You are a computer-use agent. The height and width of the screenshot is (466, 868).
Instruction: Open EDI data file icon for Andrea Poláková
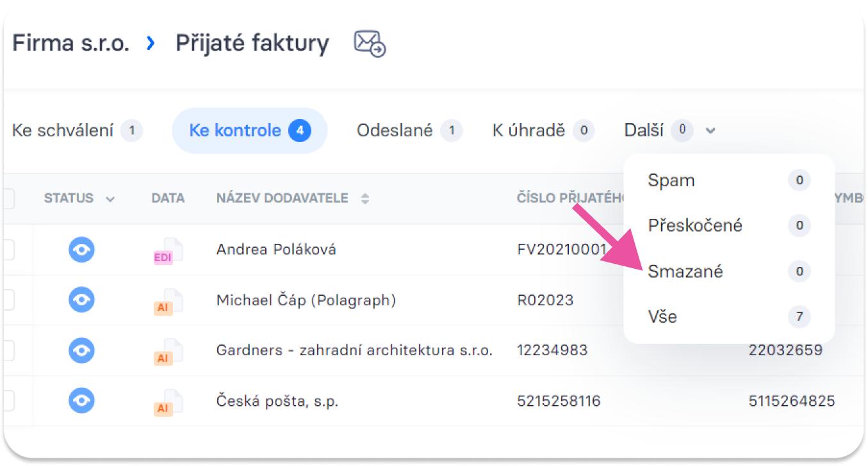coord(168,251)
